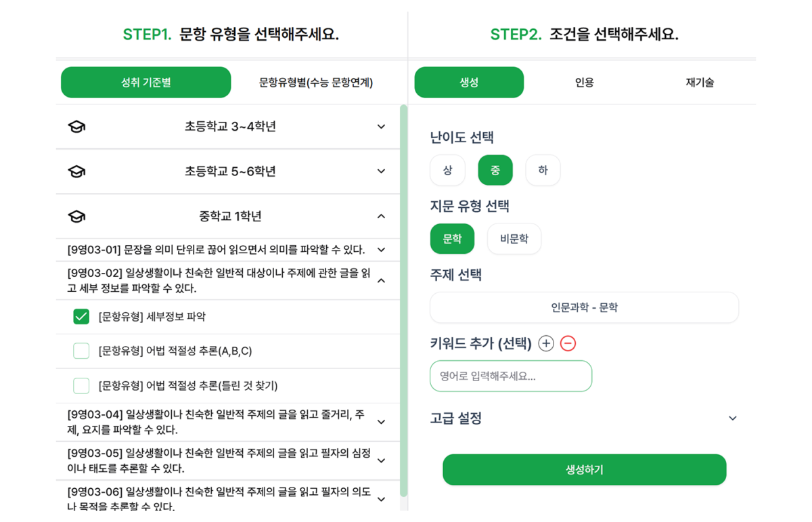Check [문항유형] 어법 적절성 추론(틀린 것 찾기)
Viewport: 812px width, 522px height.
tap(81, 385)
